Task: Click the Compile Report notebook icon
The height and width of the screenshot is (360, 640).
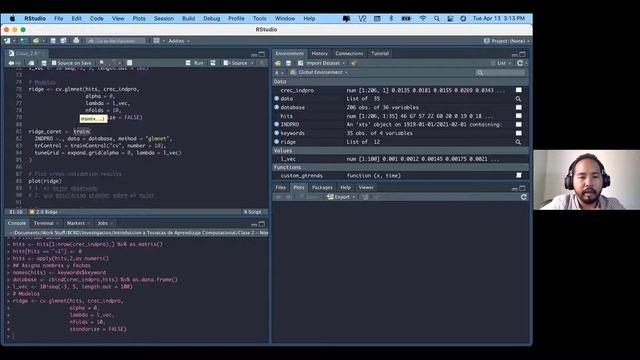Action: pos(129,63)
